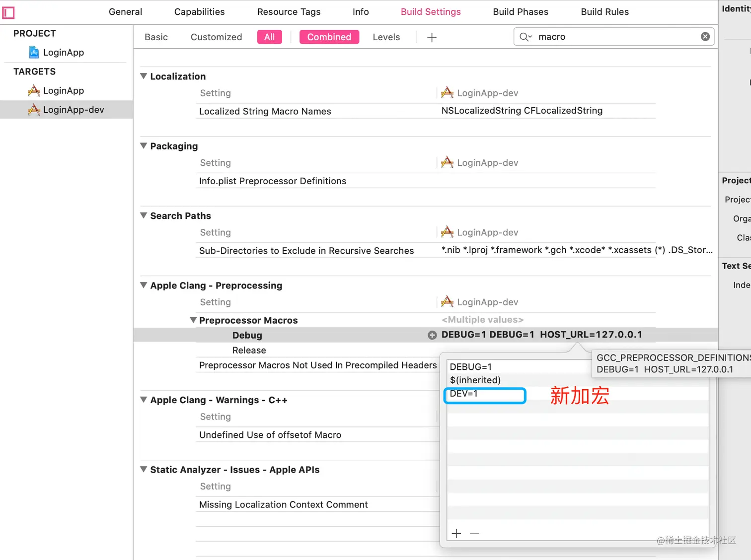Click the magnifying glass search icon
751x560 pixels.
[525, 37]
